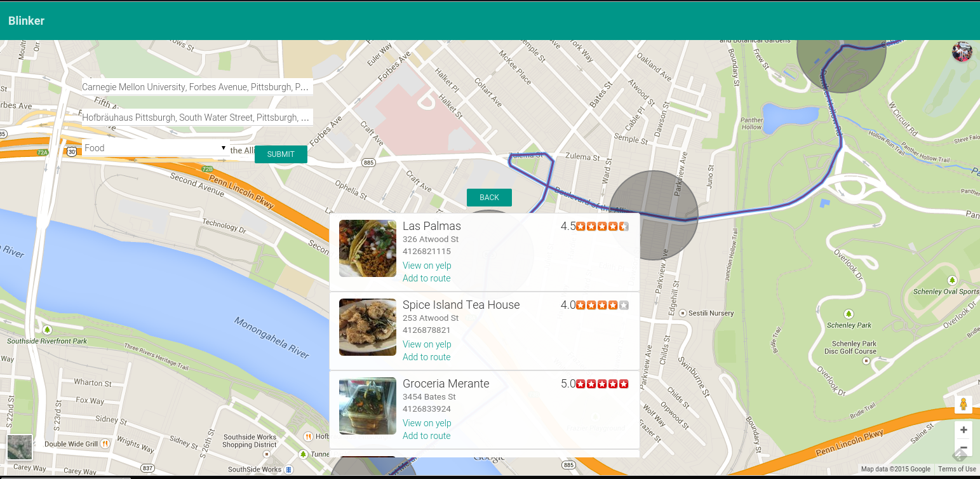Open Groceria Merante photo thumbnail
The height and width of the screenshot is (479, 980).
click(368, 406)
